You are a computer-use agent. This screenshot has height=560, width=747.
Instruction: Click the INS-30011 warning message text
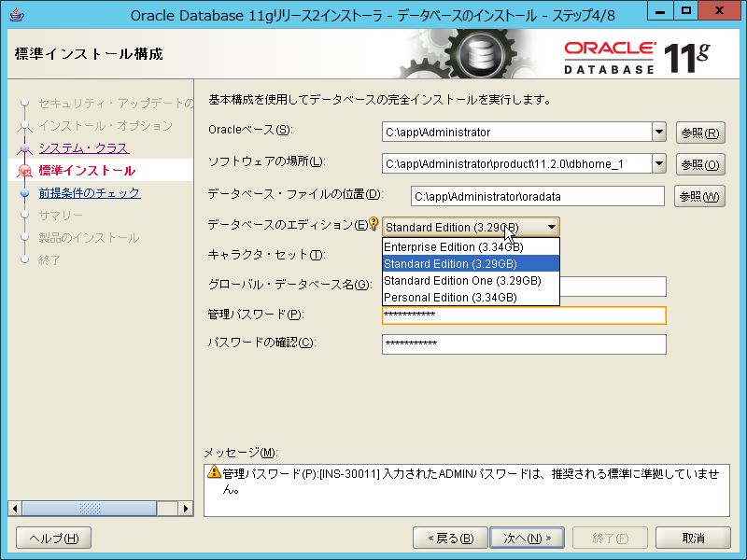471,481
